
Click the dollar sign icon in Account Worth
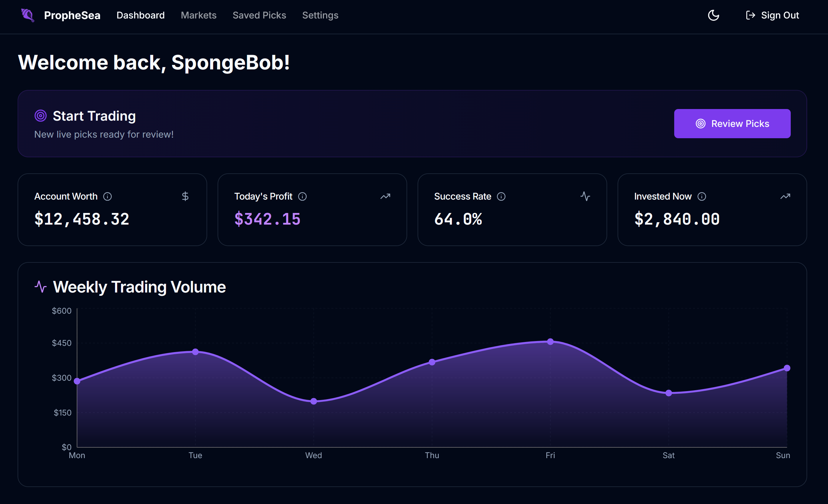pos(185,196)
